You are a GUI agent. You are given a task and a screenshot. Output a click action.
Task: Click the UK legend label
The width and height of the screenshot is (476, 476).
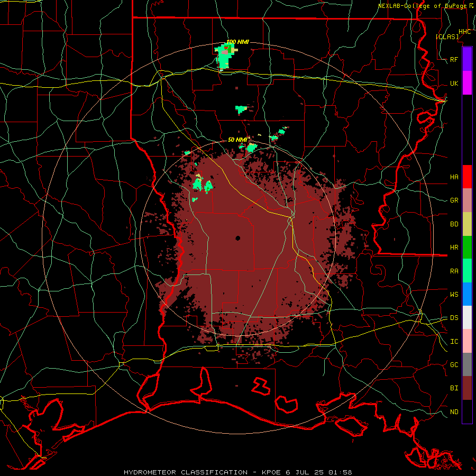pos(454,84)
